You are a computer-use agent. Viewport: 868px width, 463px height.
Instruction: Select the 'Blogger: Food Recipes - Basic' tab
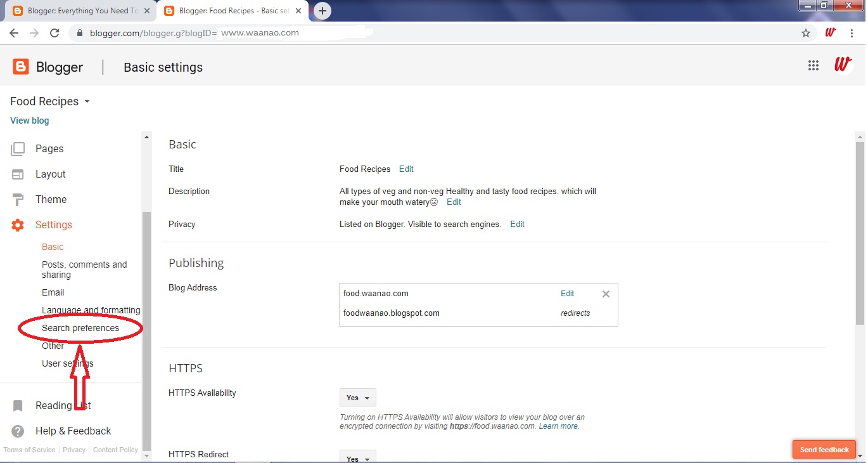click(x=231, y=11)
